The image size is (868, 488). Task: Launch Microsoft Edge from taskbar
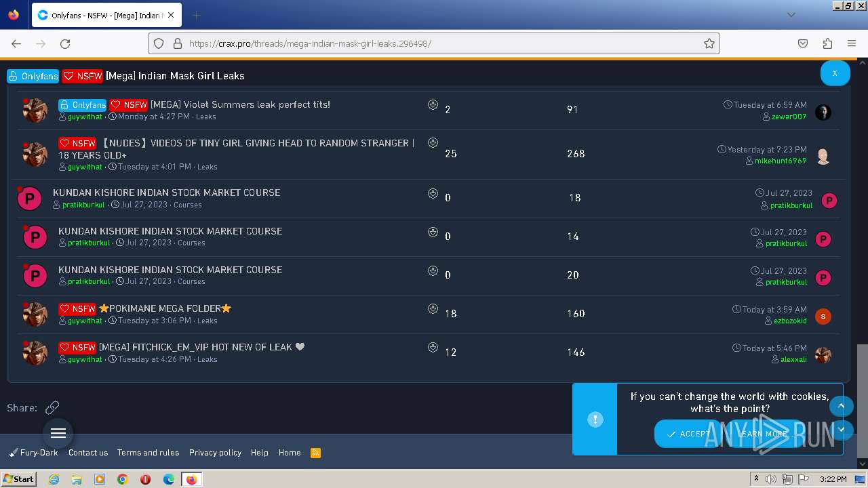coord(168,479)
